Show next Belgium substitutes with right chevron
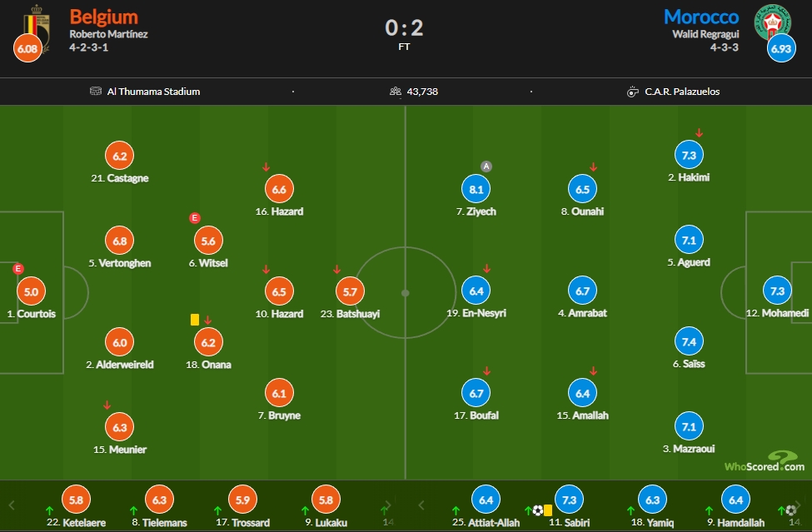Screen dimensions: 812x532 point(388,505)
